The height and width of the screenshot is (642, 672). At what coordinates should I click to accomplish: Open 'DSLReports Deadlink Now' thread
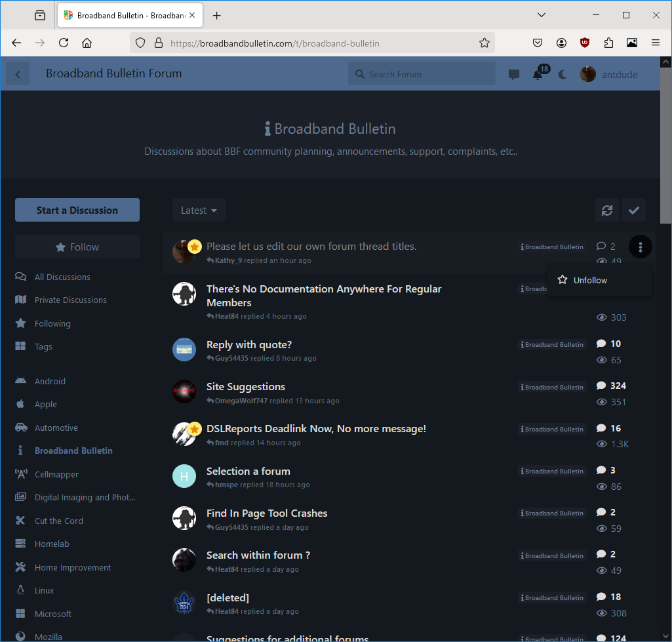point(316,429)
